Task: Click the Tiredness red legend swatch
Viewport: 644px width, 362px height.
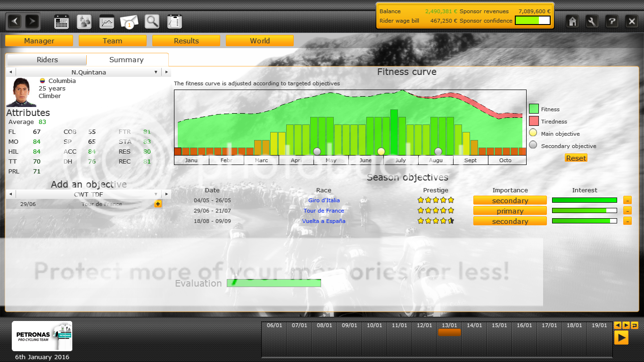Action: [534, 121]
